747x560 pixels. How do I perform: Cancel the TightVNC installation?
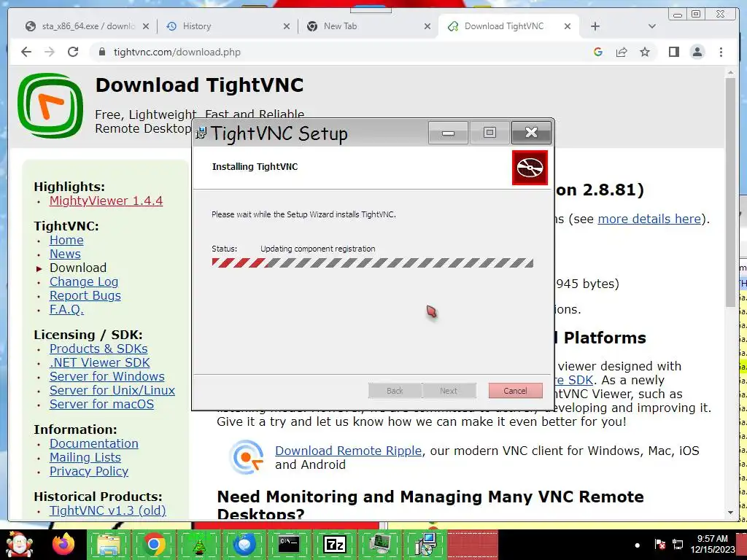(515, 391)
